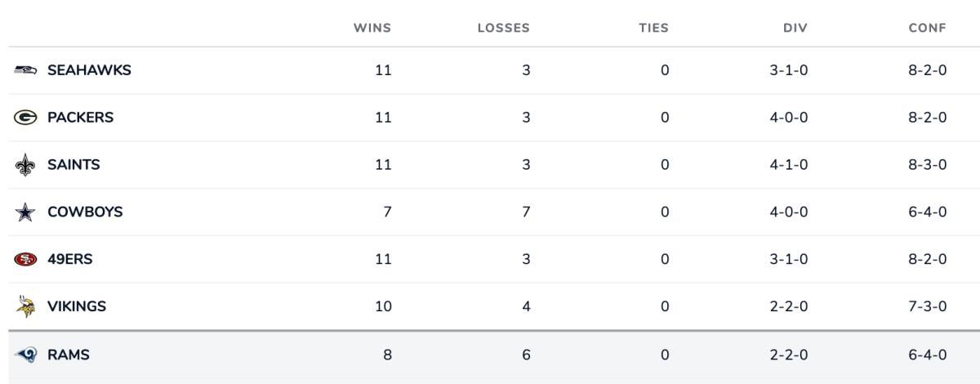Open the VIKINGS team link
This screenshot has height=384, width=980.
tap(77, 307)
